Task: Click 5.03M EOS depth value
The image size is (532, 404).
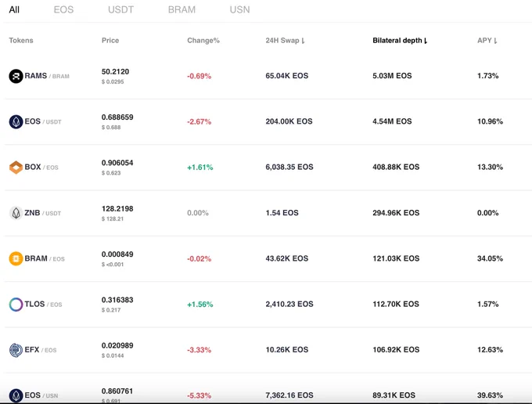Action: tap(392, 76)
